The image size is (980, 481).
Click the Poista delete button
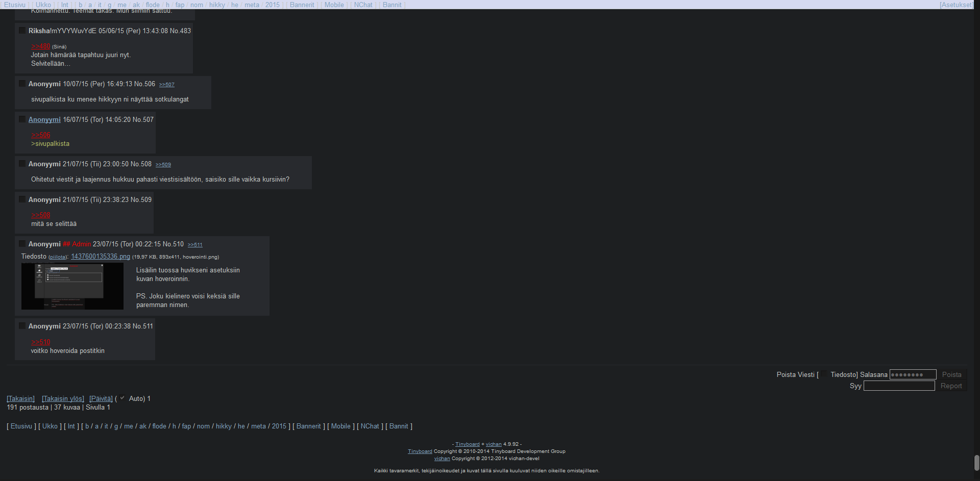951,374
